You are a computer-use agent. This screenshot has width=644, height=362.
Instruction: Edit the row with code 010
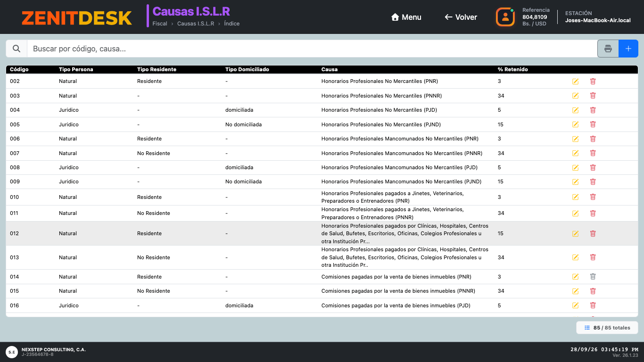click(x=575, y=197)
